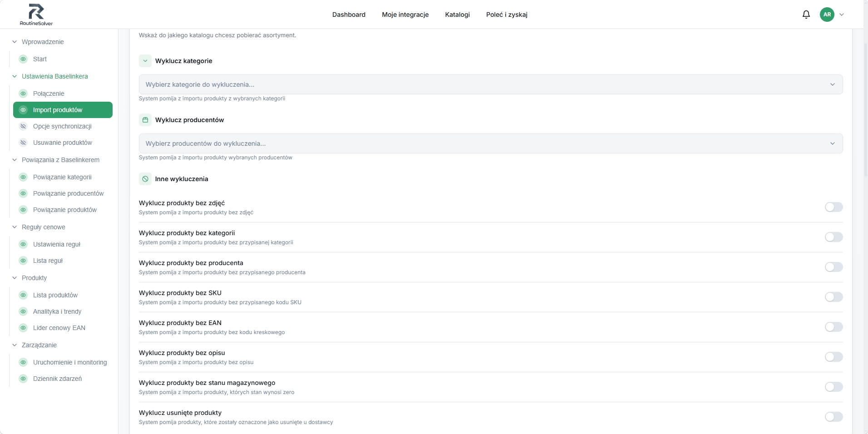The image size is (868, 434).
Task: Click eye icon beside Ustawienia reguł
Action: 23,244
